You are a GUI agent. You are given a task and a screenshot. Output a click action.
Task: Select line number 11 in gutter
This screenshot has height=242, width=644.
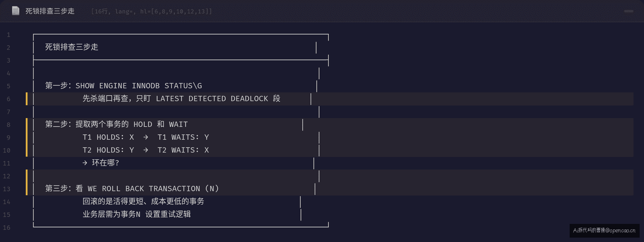click(x=7, y=163)
